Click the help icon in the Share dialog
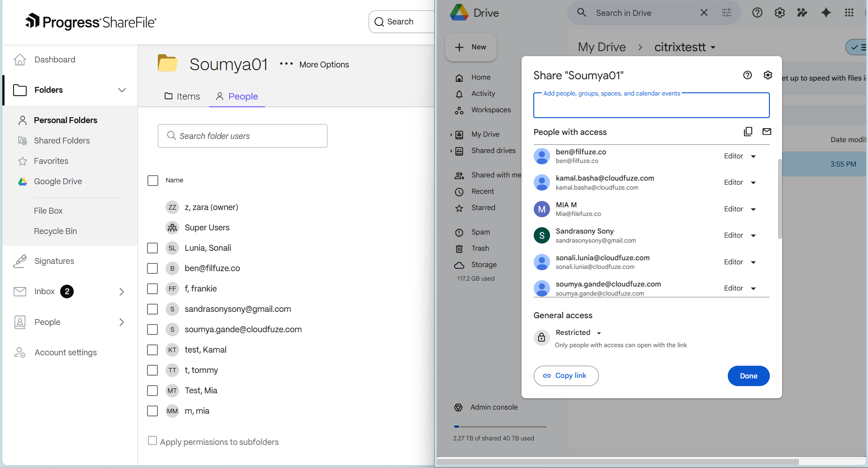Screen dimensions: 868x468 tap(747, 75)
